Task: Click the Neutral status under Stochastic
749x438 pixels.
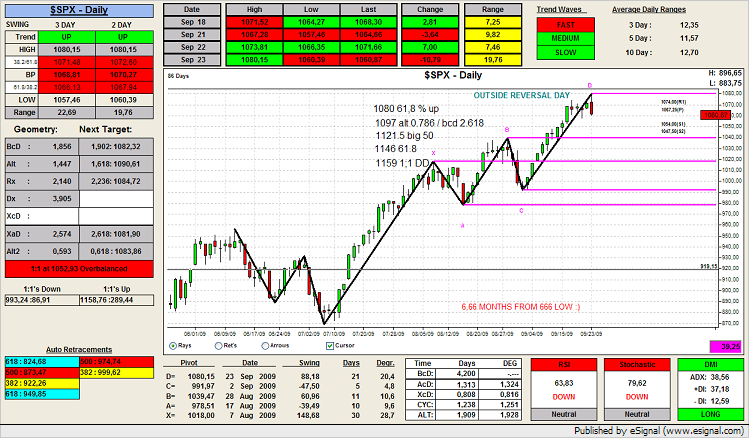Action: pyautogui.click(x=637, y=415)
